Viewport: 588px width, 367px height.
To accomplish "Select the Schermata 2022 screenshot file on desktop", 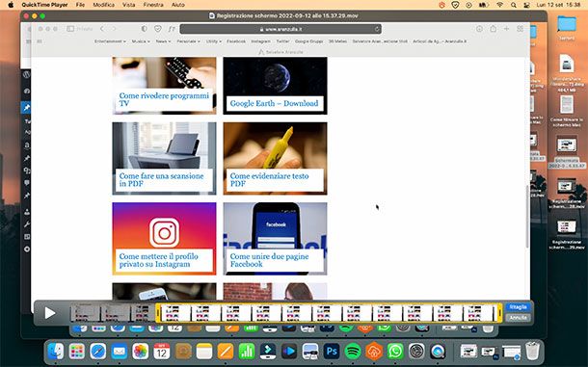I will point(567,144).
